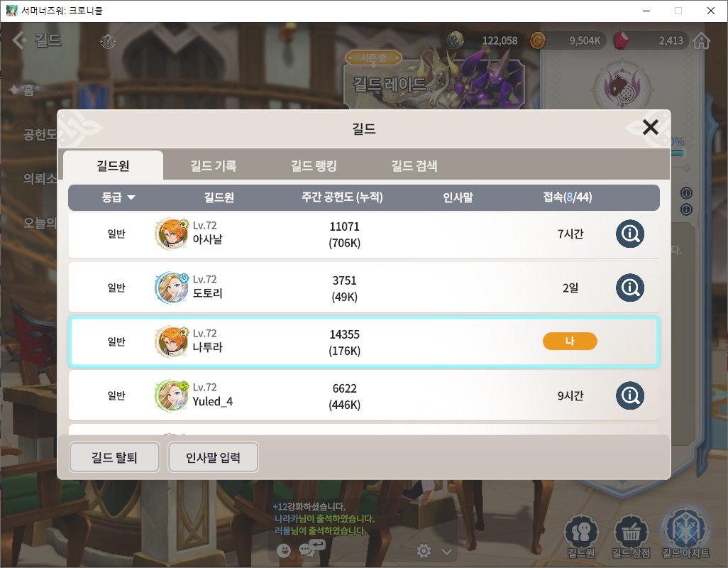Close the 길드 dialog
This screenshot has width=728, height=568.
650,127
